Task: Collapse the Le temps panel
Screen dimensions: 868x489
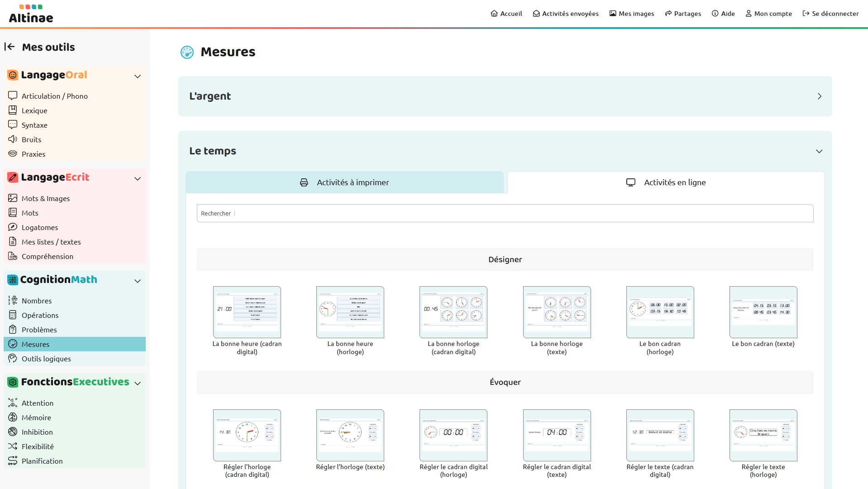Action: click(819, 151)
